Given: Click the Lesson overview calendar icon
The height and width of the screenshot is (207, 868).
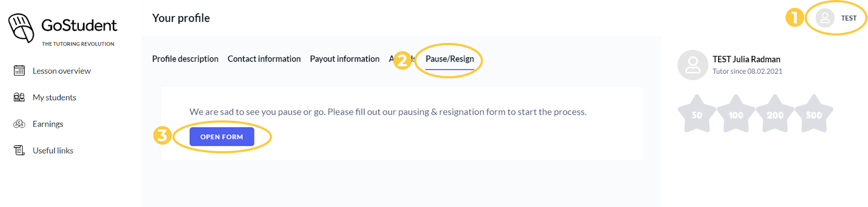Looking at the screenshot, I should (x=19, y=70).
